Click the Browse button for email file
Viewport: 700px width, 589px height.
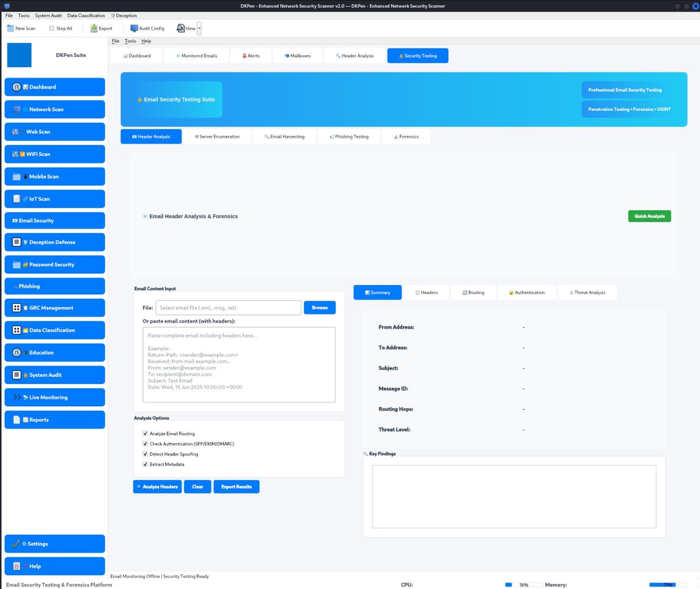coord(320,308)
